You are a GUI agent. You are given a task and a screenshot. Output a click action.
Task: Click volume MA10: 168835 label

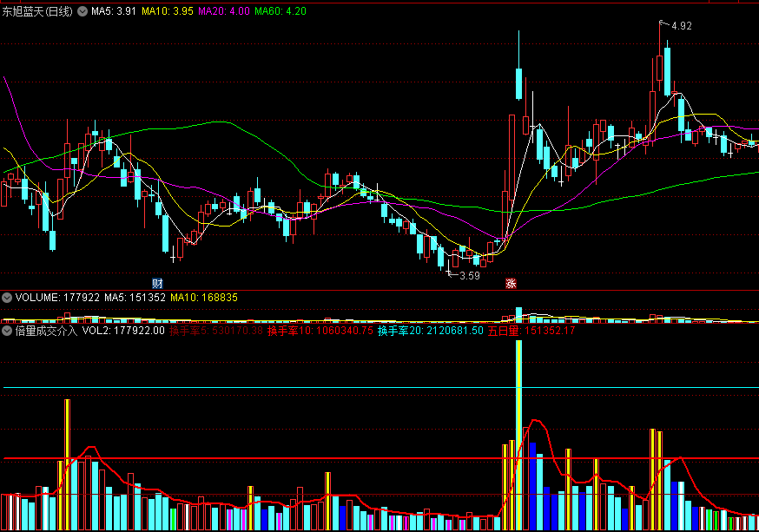point(204,298)
